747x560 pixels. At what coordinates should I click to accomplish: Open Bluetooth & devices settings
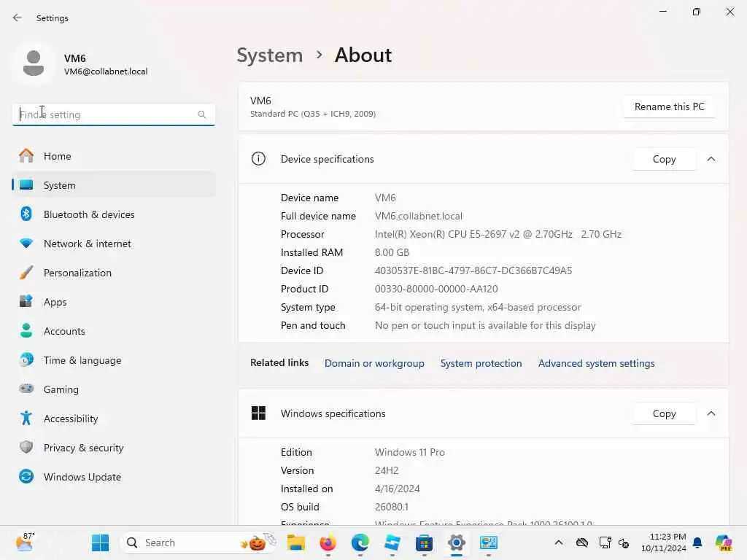click(113, 214)
